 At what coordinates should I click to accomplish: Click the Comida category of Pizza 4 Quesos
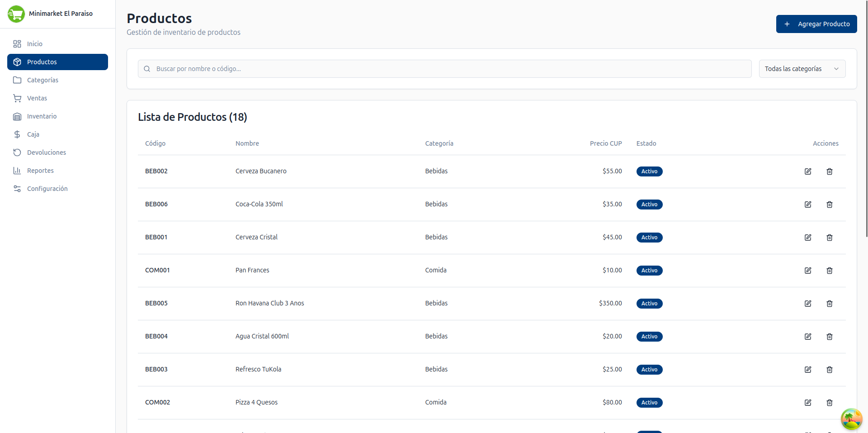(436, 402)
